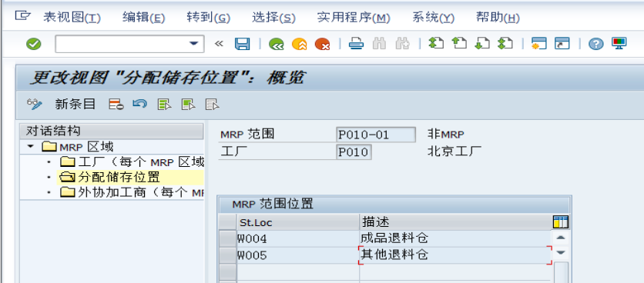Click the red Cancel icon

[x=323, y=44]
